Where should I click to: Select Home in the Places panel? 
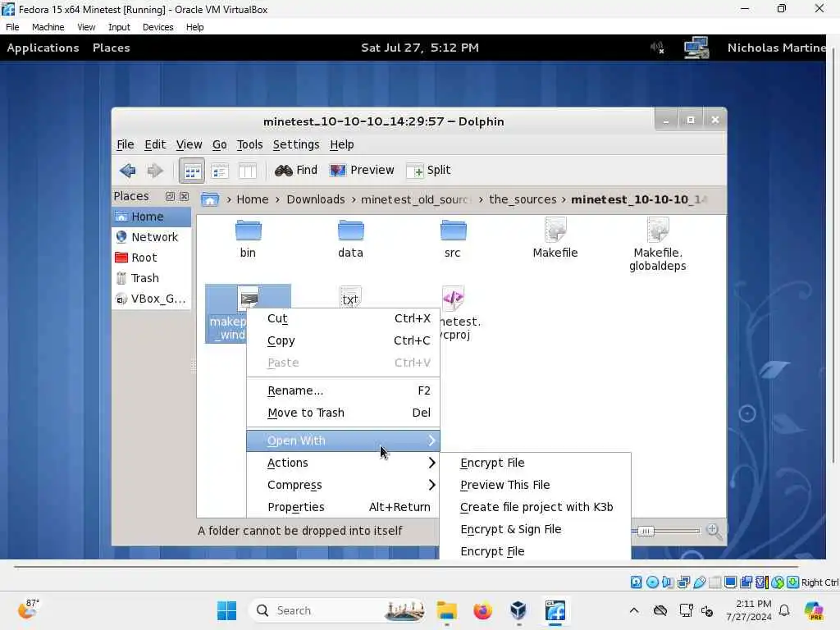click(152, 217)
